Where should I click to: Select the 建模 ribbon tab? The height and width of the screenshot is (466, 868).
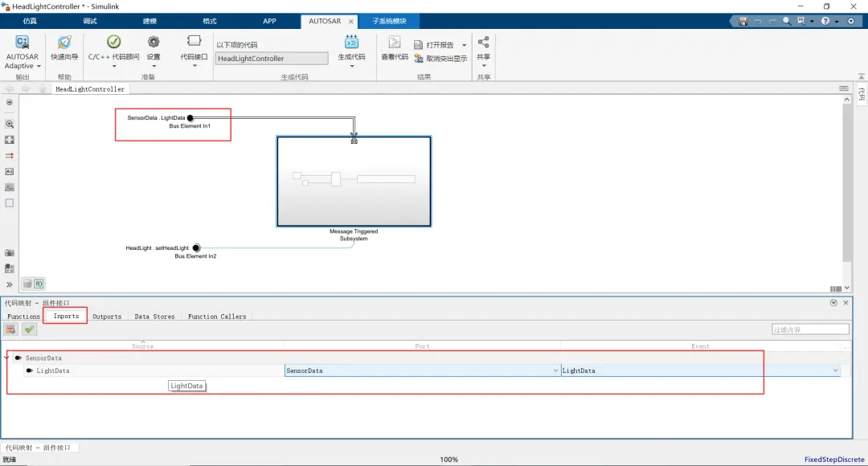149,21
